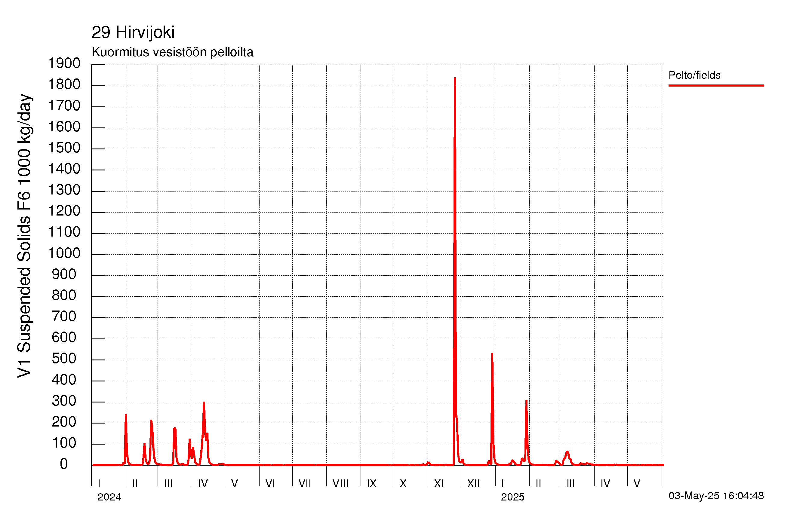Click the y-axis value 1700
This screenshot has width=812, height=511.
64,106
